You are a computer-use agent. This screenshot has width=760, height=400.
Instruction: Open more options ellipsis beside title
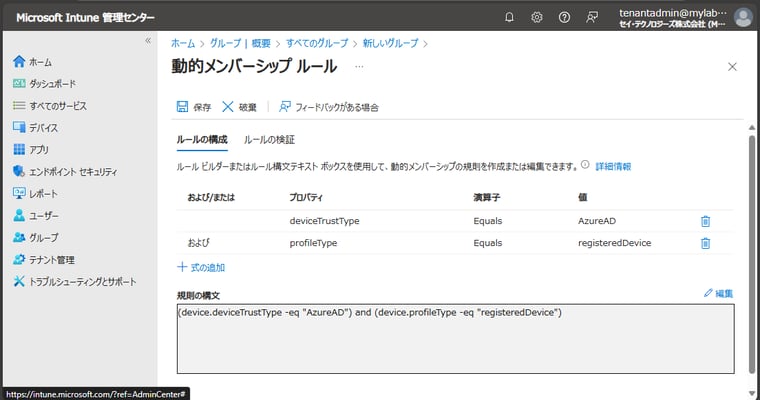tap(359, 66)
